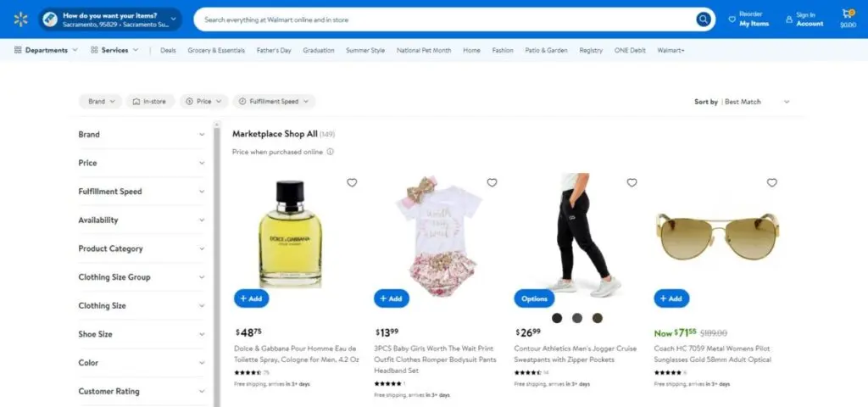Viewport: 868px width, 407px height.
Task: Toggle the In-store filter chip
Action: 150,102
